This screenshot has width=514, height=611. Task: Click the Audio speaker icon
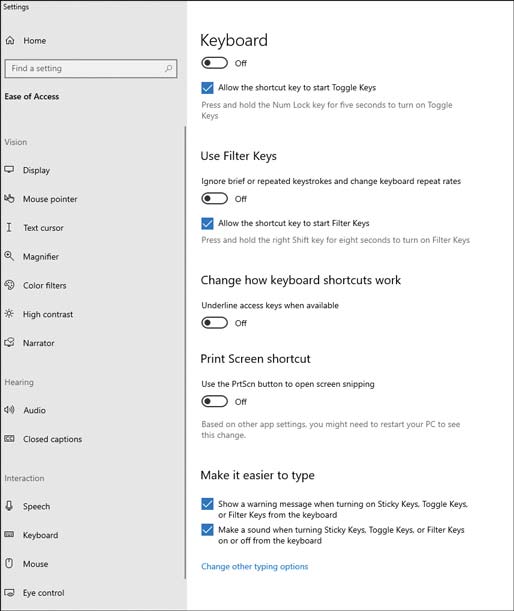[x=9, y=410]
